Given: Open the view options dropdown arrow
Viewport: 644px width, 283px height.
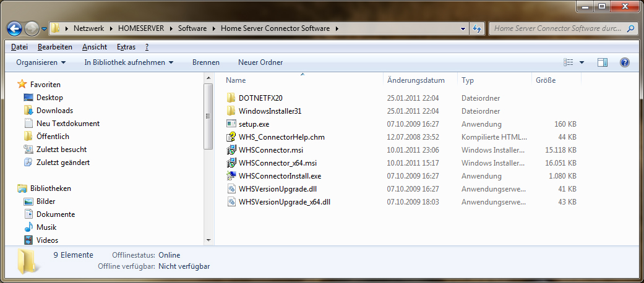Looking at the screenshot, I should point(582,62).
